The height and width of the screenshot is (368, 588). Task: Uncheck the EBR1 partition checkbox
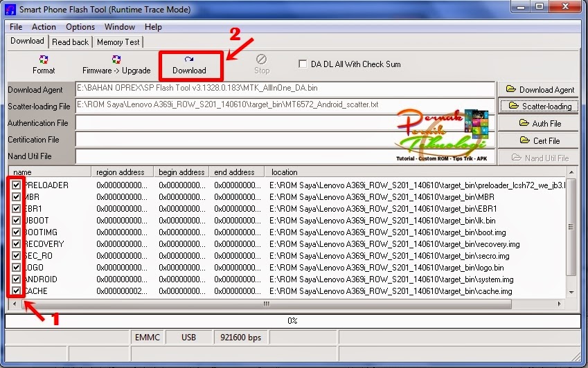[x=16, y=208]
